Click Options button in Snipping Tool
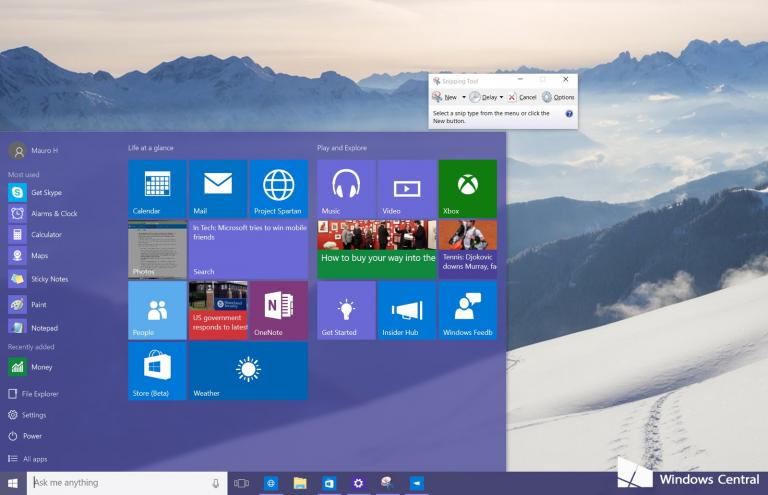768x495 pixels. pos(558,97)
